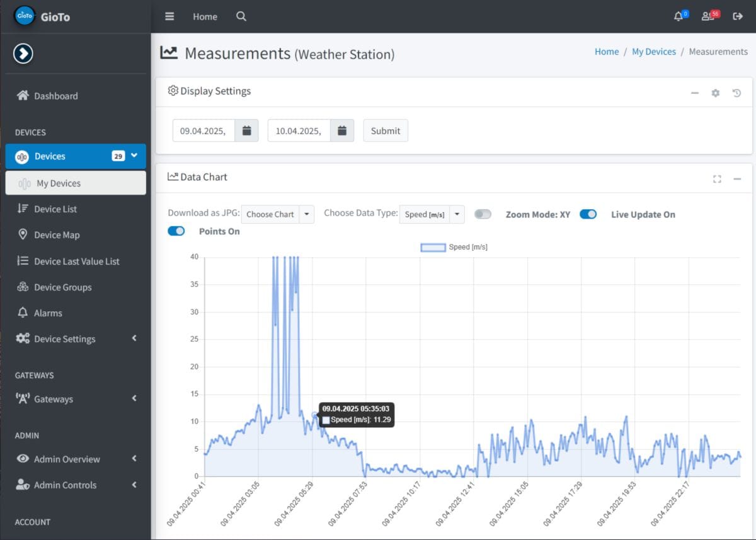Click the users icon with red badge
This screenshot has height=540, width=756.
click(708, 16)
